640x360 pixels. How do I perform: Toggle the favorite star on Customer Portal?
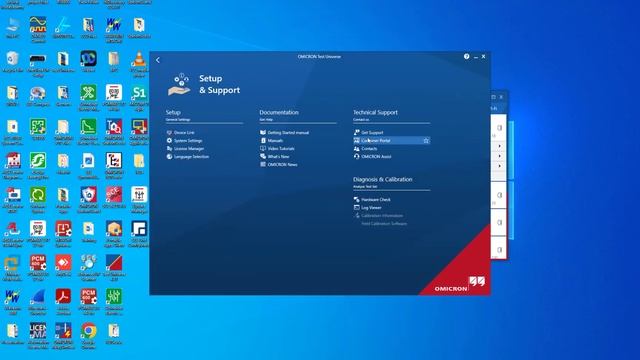tap(426, 140)
